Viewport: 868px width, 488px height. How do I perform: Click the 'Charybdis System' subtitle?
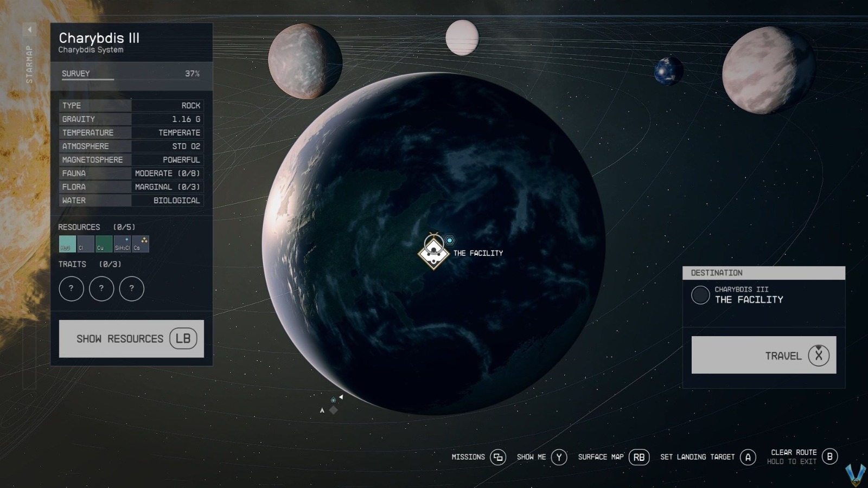[x=91, y=50]
